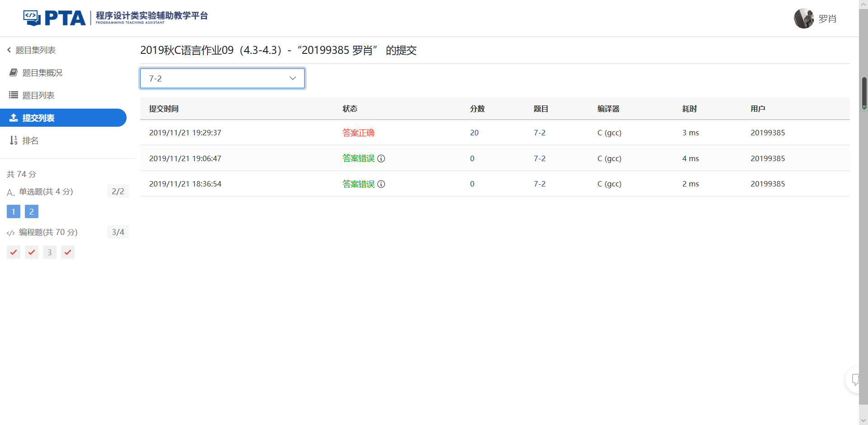Open 题目列表 problem list
This screenshot has width=868, height=425.
pos(38,96)
